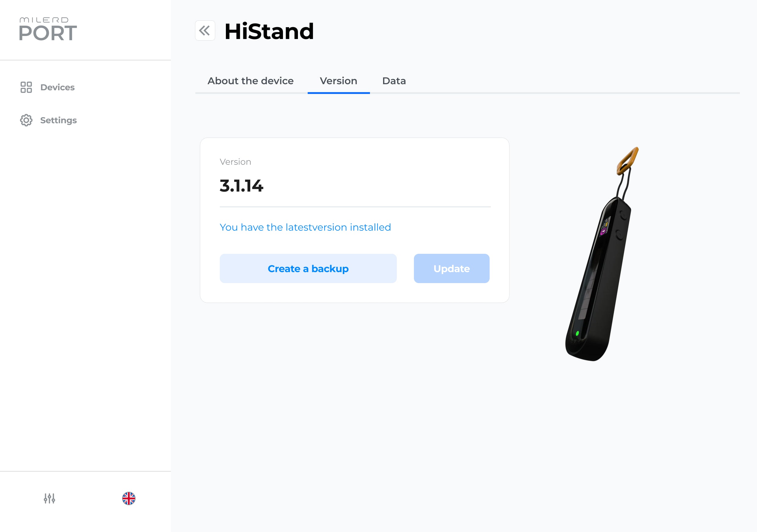This screenshot has height=532, width=757.
Task: Click the Milerd Port logo
Action: (x=48, y=29)
